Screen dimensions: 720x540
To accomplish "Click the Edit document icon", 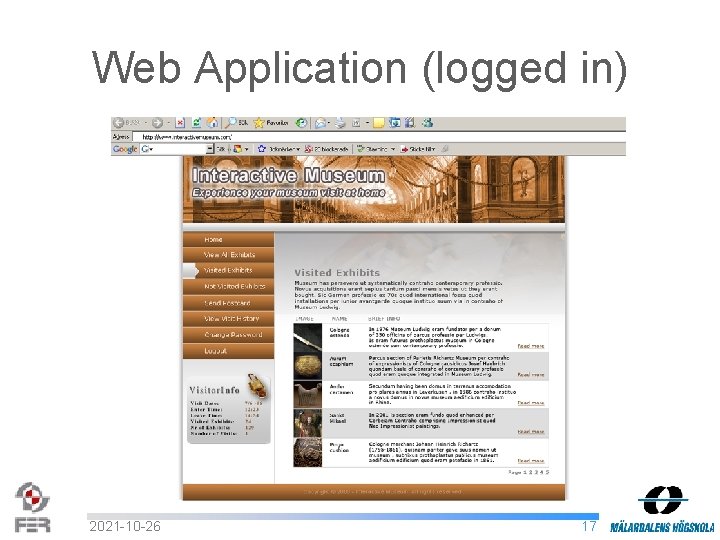I will pyautogui.click(x=356, y=123).
